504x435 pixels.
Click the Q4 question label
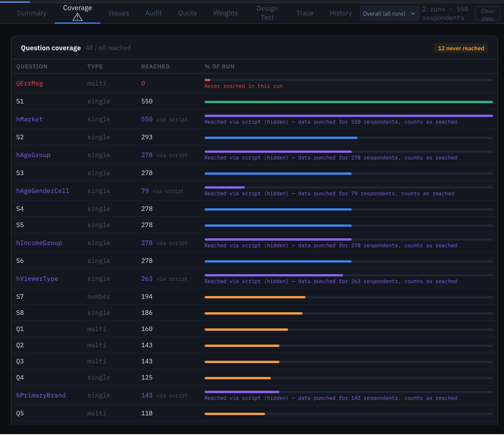pyautogui.click(x=20, y=378)
